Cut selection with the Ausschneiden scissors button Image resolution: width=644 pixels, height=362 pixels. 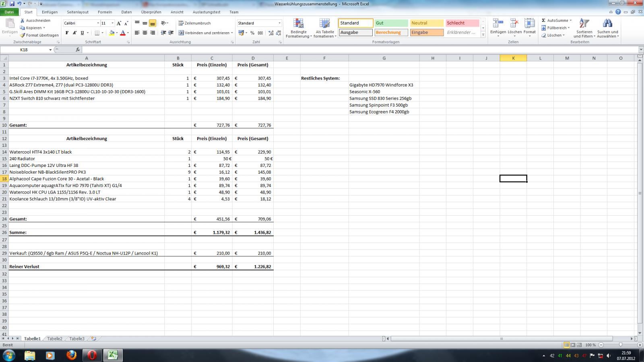pos(35,21)
